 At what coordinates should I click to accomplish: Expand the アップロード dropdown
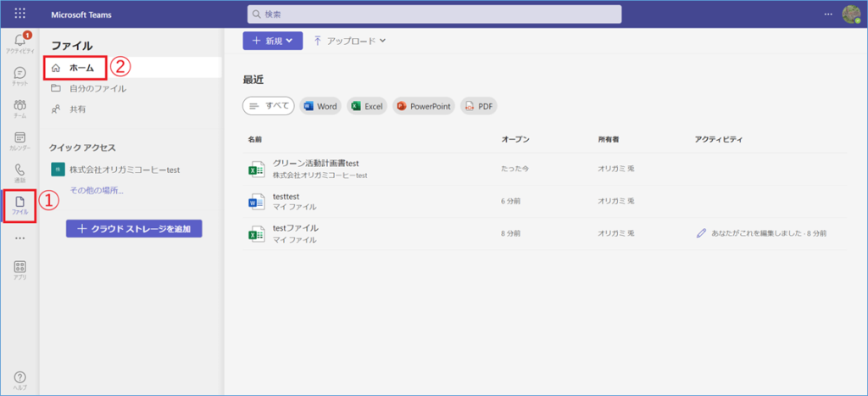click(349, 40)
